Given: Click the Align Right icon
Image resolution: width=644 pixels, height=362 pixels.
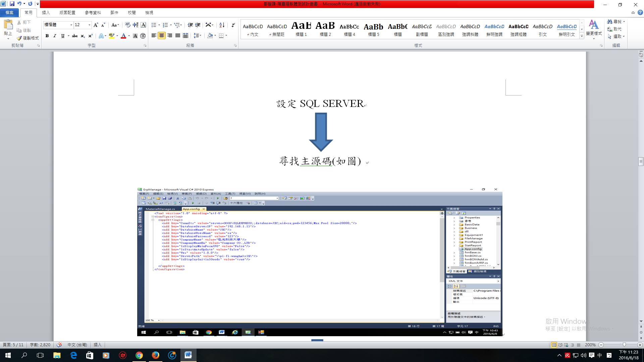Looking at the screenshot, I should click(170, 36).
